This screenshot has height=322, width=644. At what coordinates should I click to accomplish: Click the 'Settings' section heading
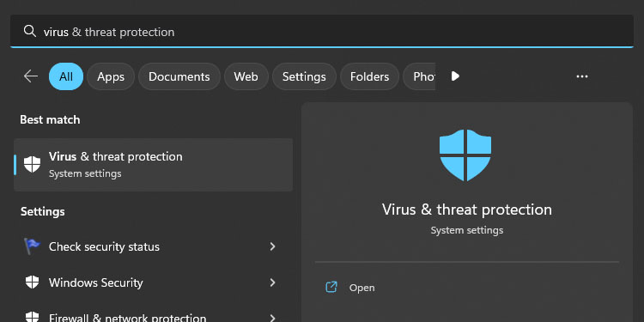pyautogui.click(x=43, y=211)
